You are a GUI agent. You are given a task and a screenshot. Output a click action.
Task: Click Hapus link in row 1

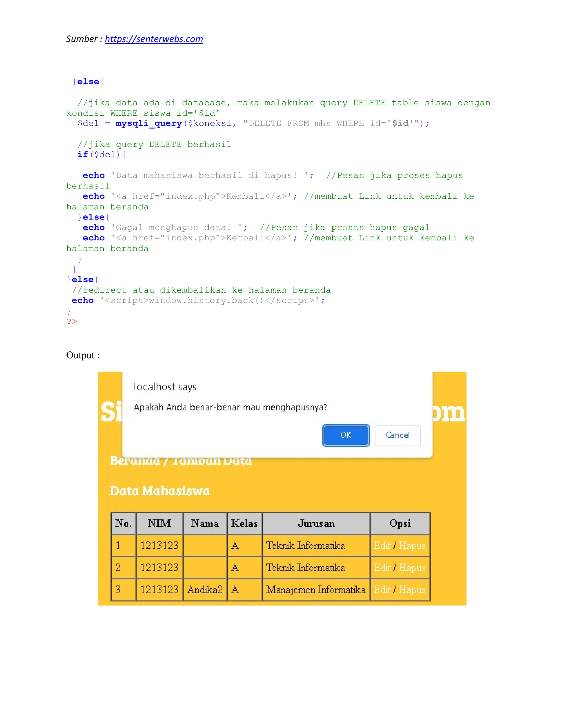[x=412, y=545]
